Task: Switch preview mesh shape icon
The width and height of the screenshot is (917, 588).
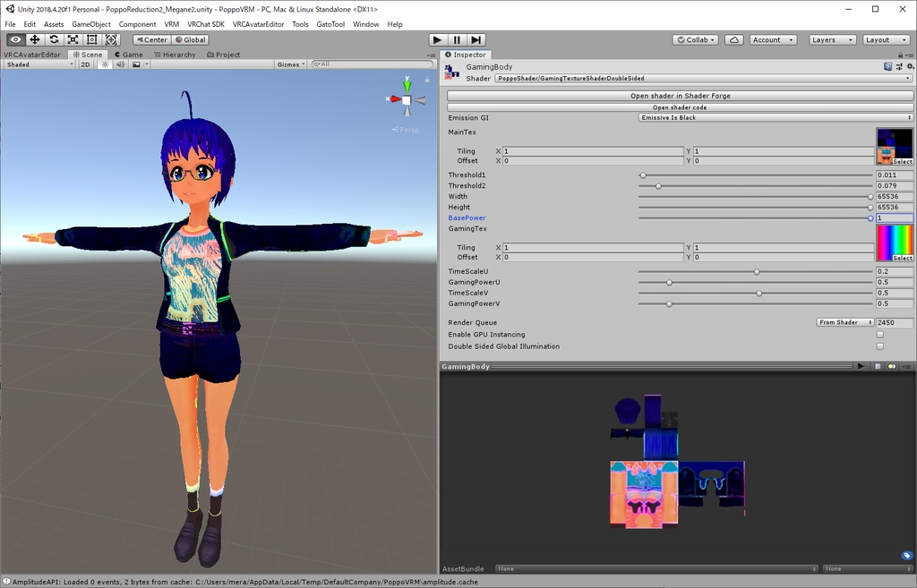Action: 878,366
